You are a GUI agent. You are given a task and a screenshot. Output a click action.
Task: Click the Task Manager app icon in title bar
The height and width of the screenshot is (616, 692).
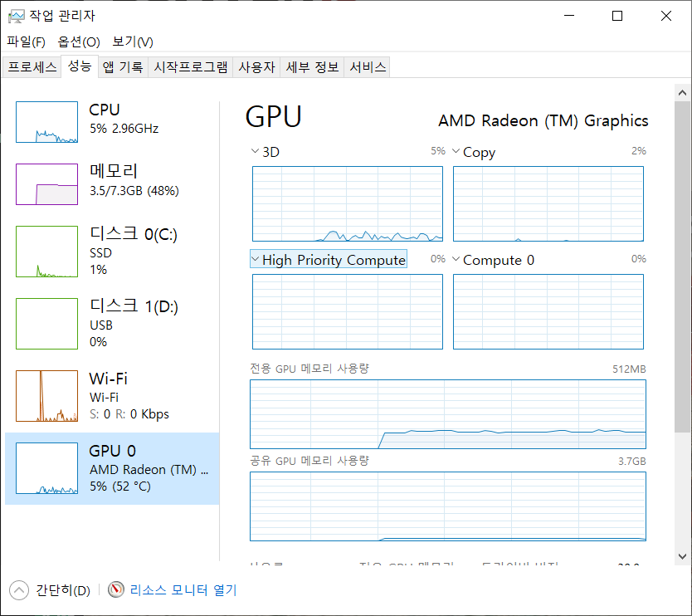pos(16,16)
